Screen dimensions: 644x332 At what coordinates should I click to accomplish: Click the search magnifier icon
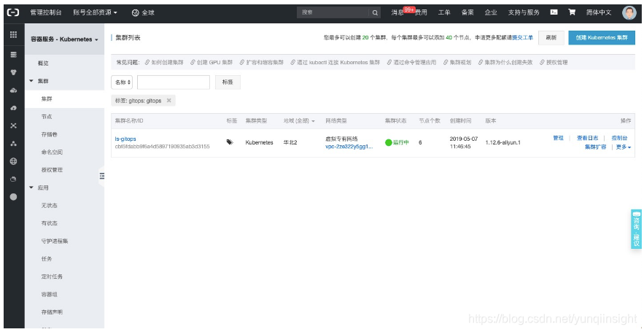point(375,12)
